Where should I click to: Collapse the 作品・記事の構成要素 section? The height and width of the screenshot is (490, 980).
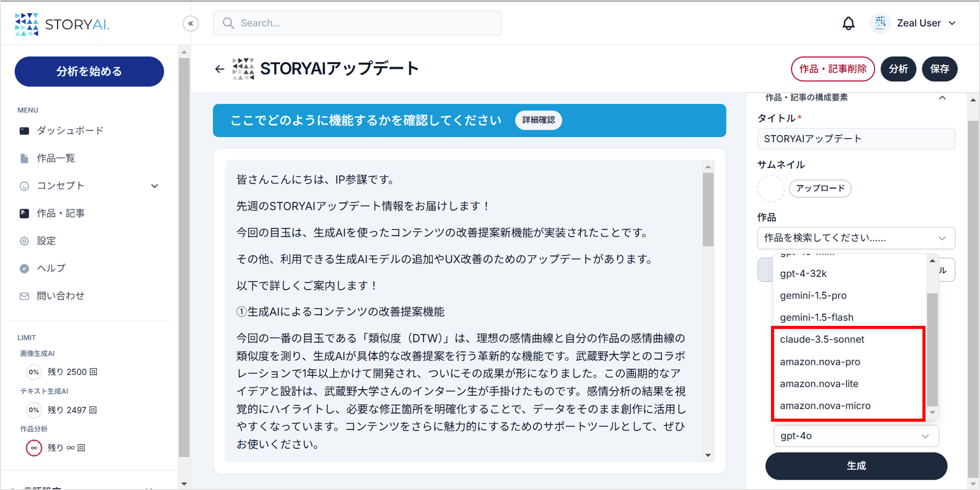coord(942,98)
